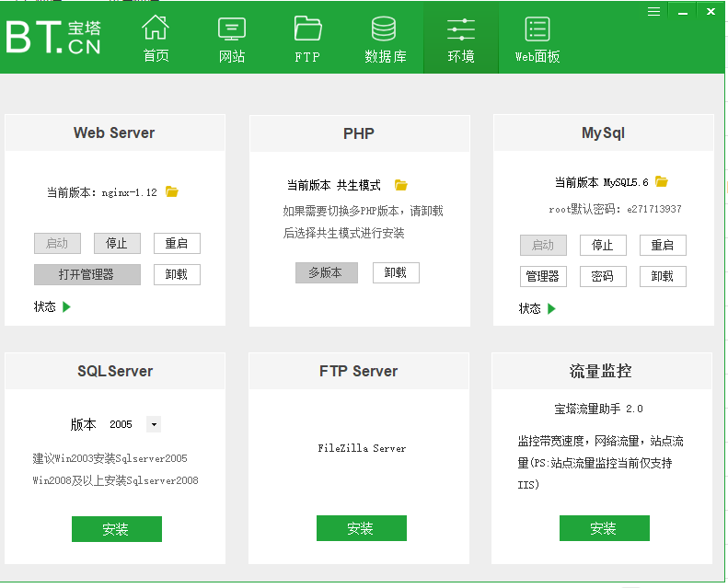Click the SQLServer panel heading
The image size is (728, 588).
115,371
